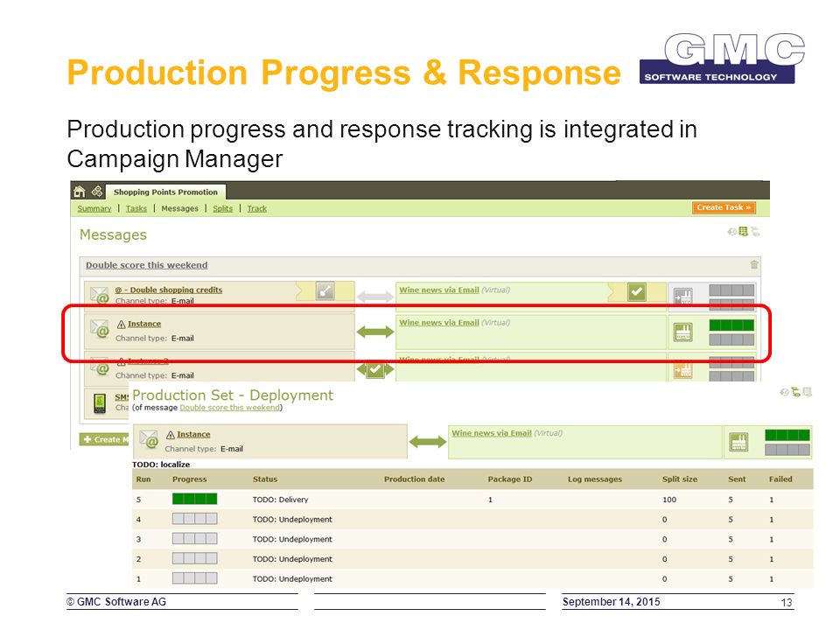Screen dimensions: 840x630
Task: Click the Package ID column header
Action: 509,479
